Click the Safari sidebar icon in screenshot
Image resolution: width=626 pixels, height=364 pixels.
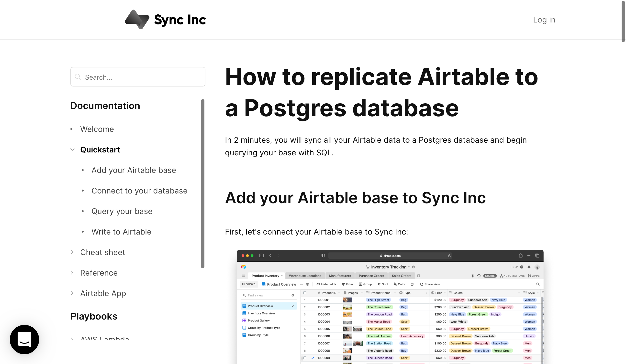point(261,256)
